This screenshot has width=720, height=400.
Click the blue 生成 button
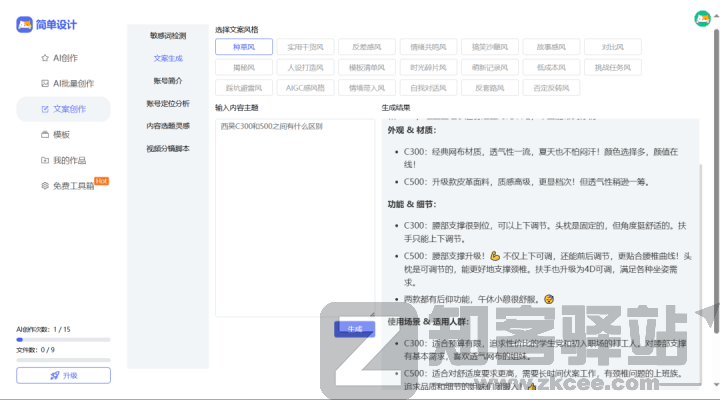354,329
